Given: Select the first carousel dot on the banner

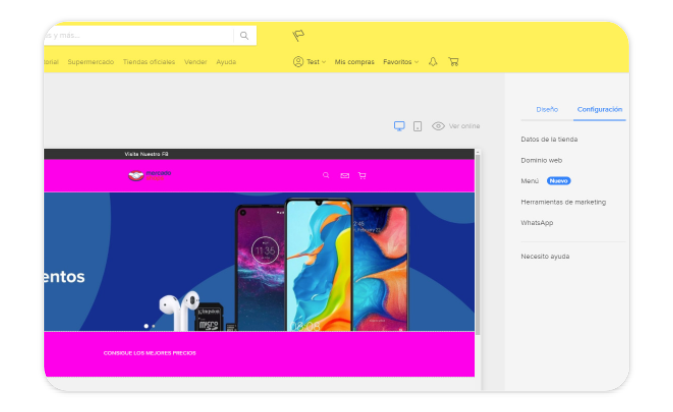Looking at the screenshot, I should 146,326.
